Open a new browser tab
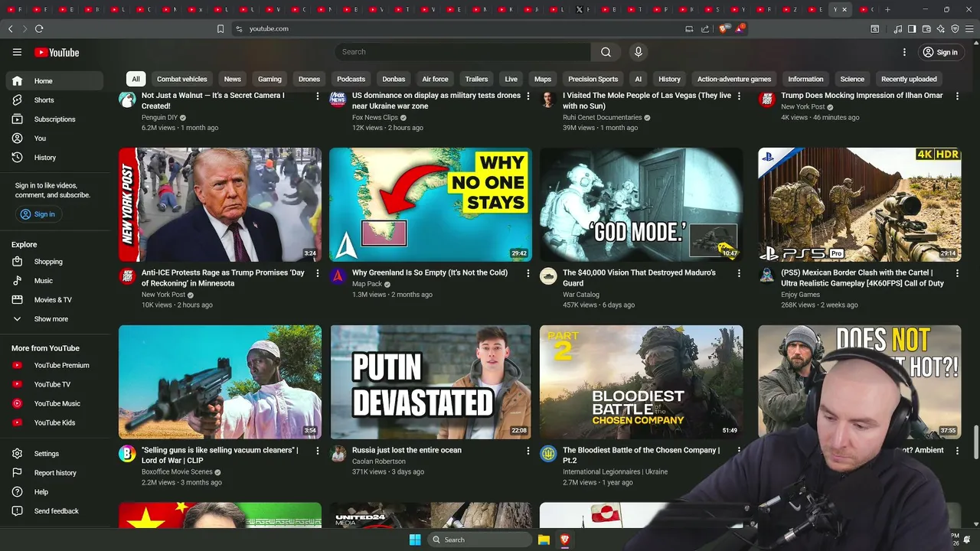Viewport: 980px width, 551px height. click(887, 9)
